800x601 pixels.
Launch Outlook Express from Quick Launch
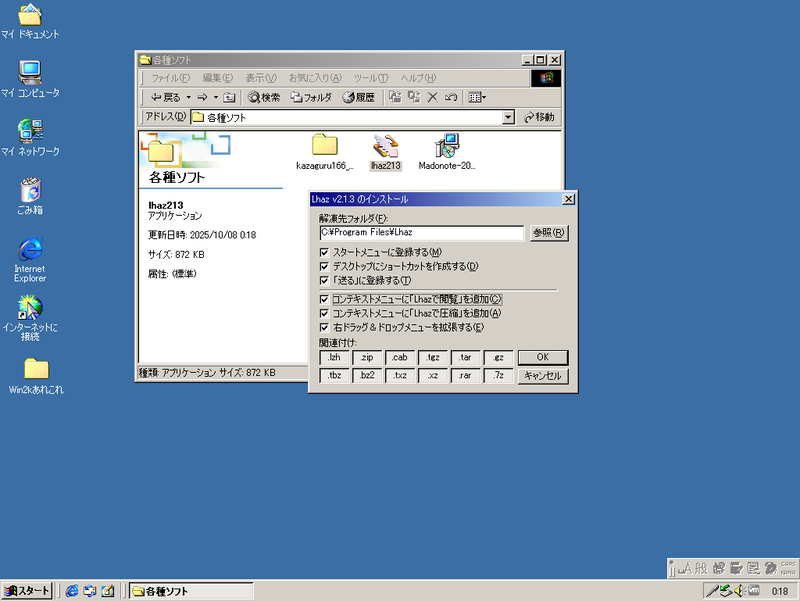click(x=90, y=591)
